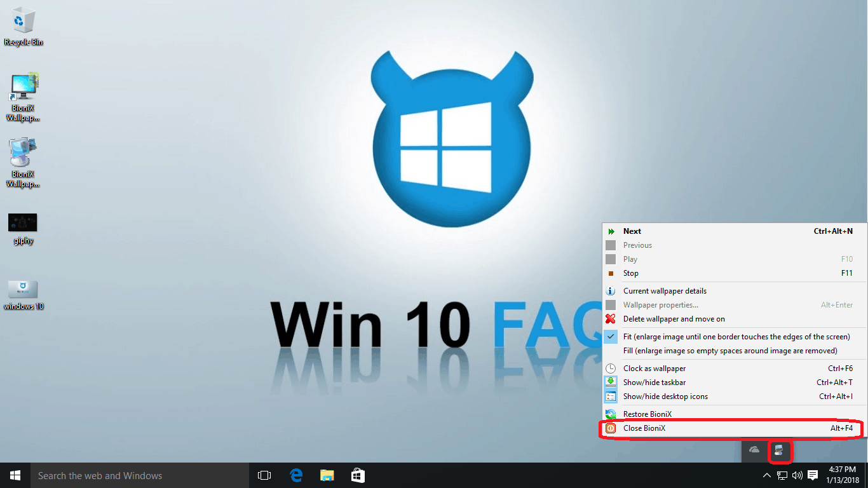The height and width of the screenshot is (488, 868).
Task: Open the Windows Start menu
Action: (15, 475)
